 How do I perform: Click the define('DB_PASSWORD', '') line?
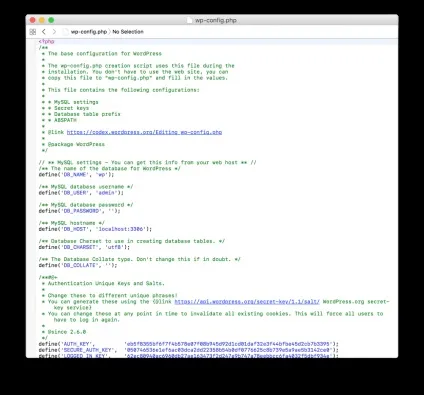(79, 211)
